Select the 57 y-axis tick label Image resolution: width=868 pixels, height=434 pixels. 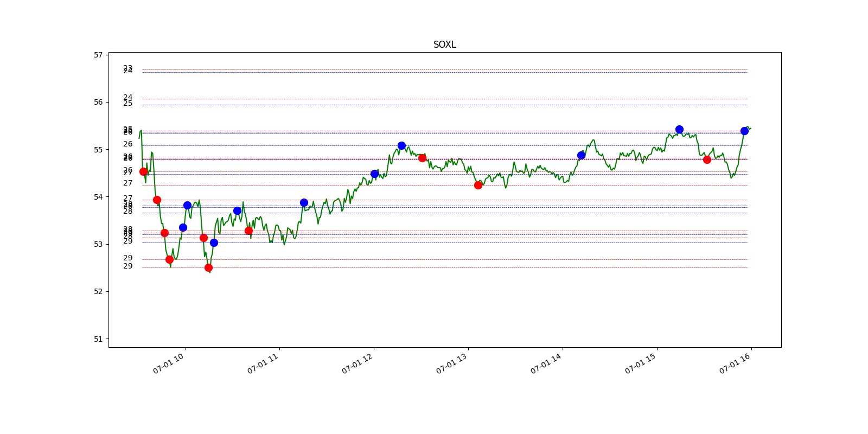point(98,55)
